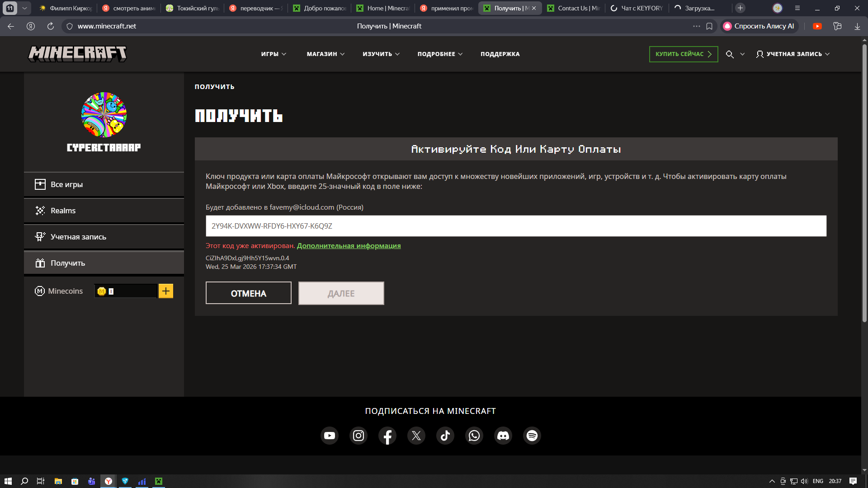Open Minecraft's YouTube channel icon in footer
868x488 pixels.
tap(330, 436)
